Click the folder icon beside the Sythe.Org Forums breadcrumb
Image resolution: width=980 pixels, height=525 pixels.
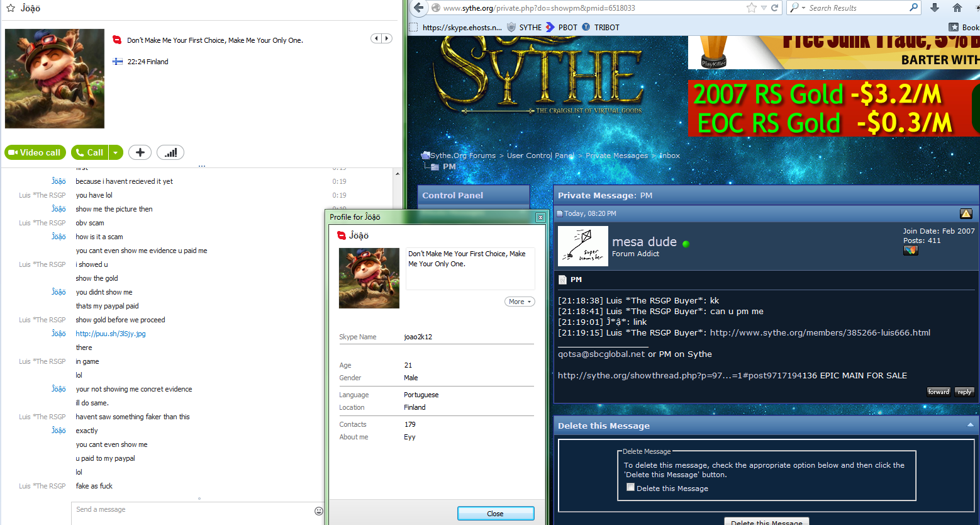[x=425, y=155]
